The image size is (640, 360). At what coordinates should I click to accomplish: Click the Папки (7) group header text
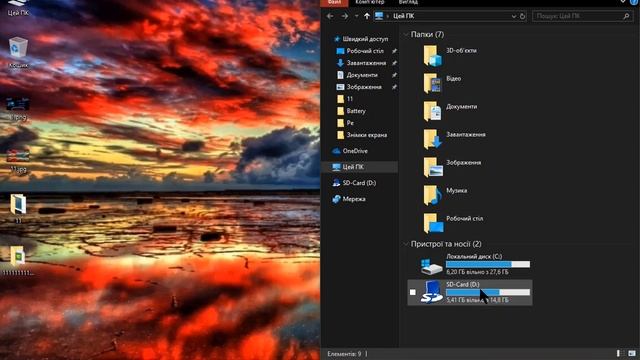point(427,35)
